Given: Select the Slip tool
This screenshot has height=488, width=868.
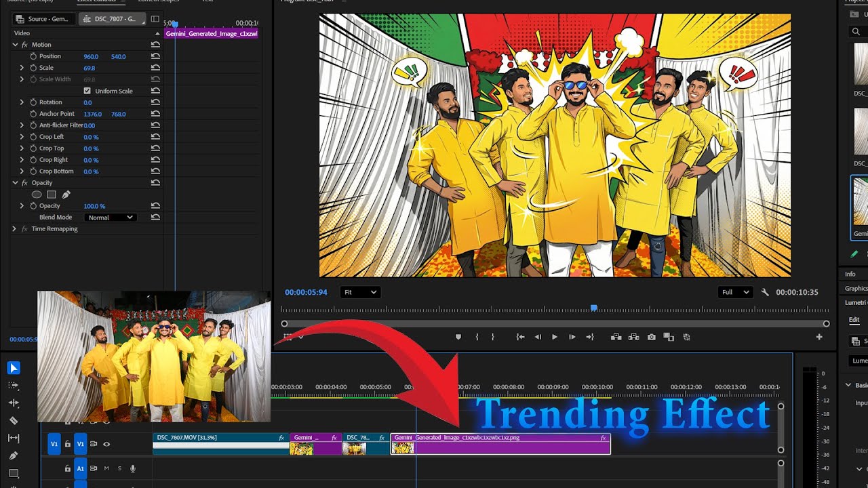Looking at the screenshot, I should [14, 438].
